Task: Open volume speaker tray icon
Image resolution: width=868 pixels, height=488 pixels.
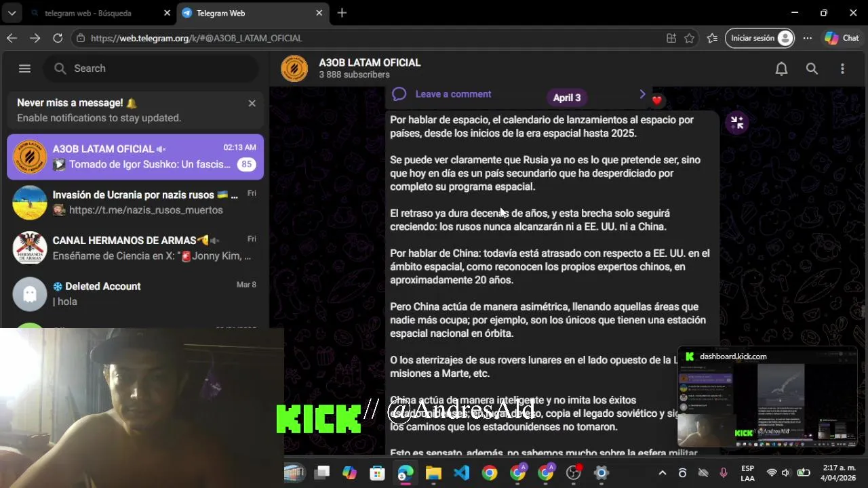Action: click(786, 473)
